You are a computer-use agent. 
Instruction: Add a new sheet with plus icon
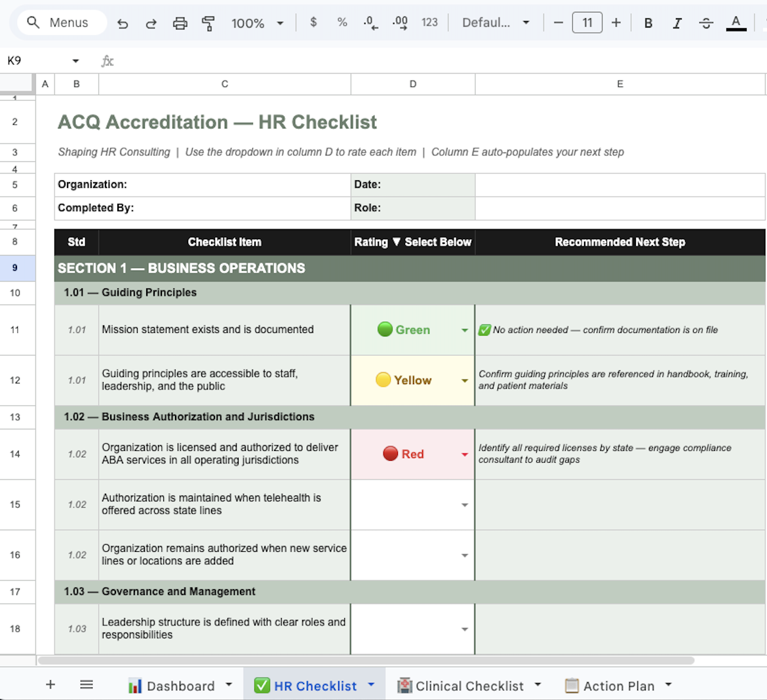coord(50,684)
